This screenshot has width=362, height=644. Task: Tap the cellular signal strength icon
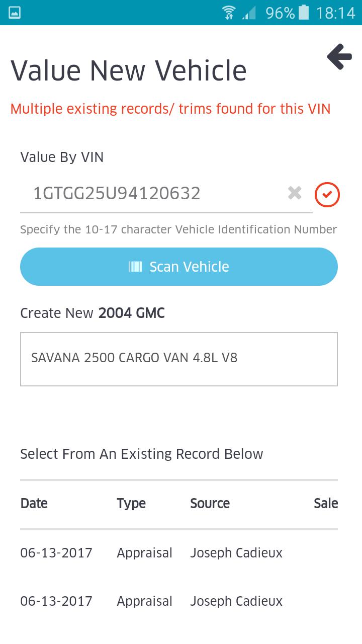click(x=248, y=13)
